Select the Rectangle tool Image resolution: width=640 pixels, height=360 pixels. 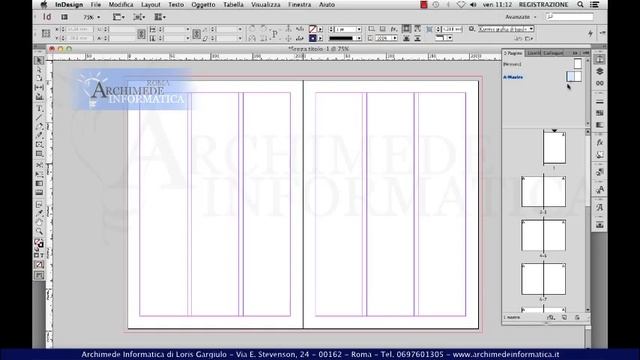point(39,154)
